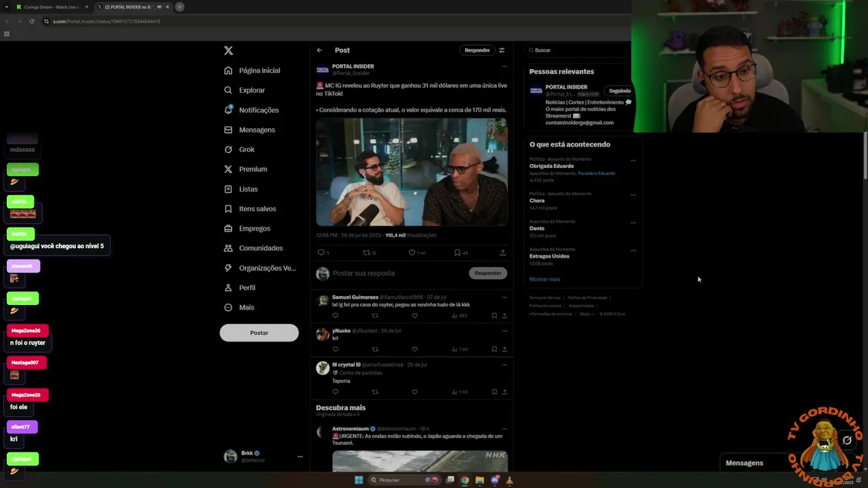The image size is (868, 488).
Task: Open more options for Dante trend
Action: tap(633, 222)
